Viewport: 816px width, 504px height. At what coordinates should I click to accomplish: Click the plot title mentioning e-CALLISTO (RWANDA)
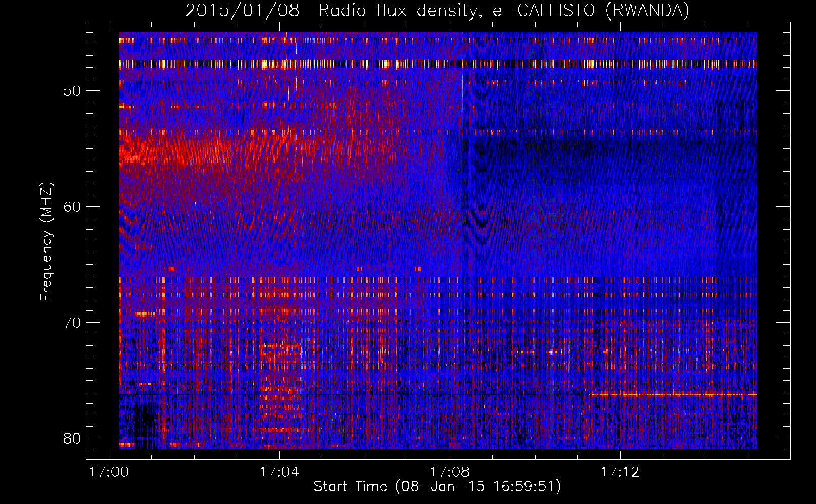coord(437,10)
